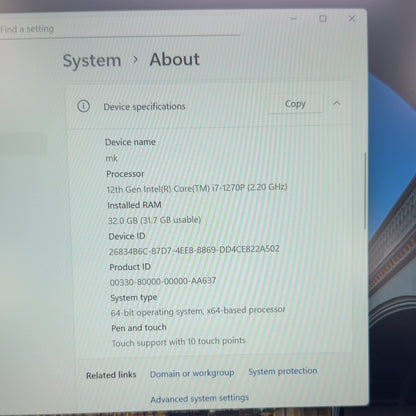The image size is (416, 416).
Task: Go back to System in breadcrumb
Action: pos(92,61)
